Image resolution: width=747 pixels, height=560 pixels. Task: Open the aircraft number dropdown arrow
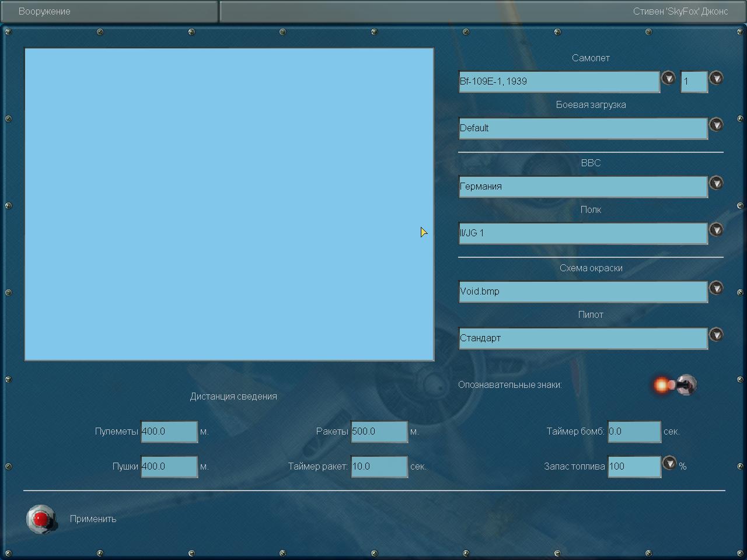coord(716,78)
